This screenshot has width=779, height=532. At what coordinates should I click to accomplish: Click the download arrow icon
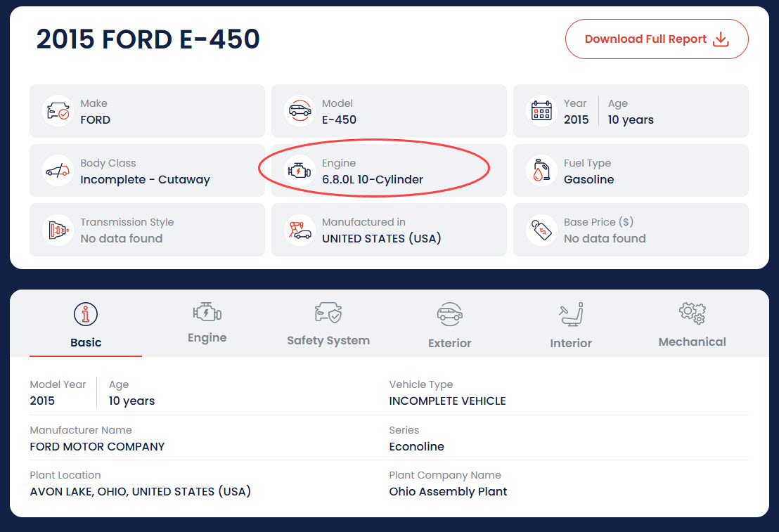(721, 39)
